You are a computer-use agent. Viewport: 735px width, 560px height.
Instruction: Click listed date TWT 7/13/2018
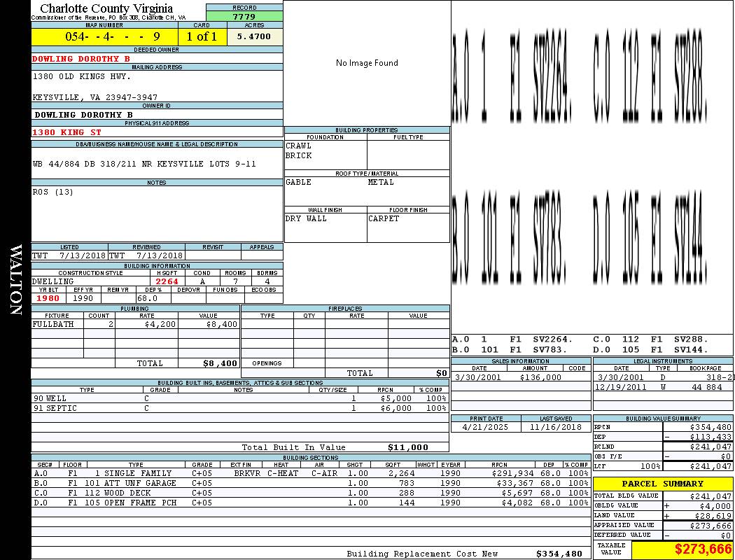coord(69,256)
